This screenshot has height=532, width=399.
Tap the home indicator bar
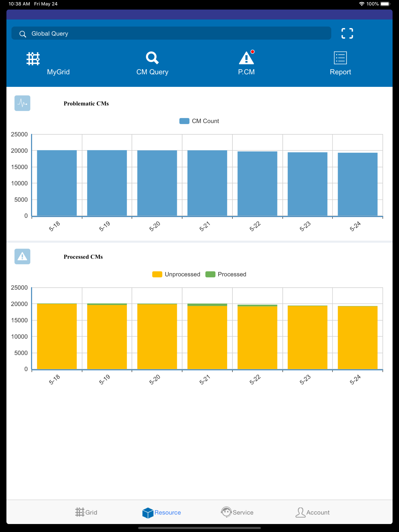pyautogui.click(x=199, y=528)
